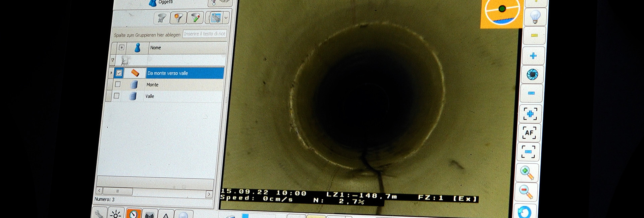Click the focus minus bracket icon
Image resolution: width=644 pixels, height=218 pixels.
tap(528, 152)
